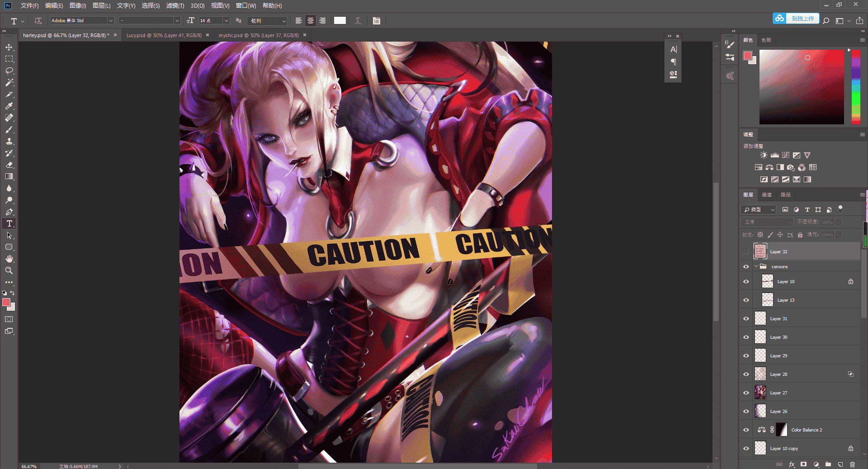Image resolution: width=868 pixels, height=469 pixels.
Task: Open the font family dropdown
Action: [x=110, y=20]
